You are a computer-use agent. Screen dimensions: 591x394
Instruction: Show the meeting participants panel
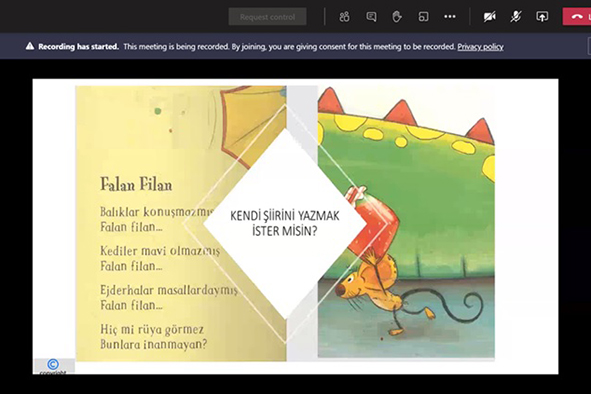(344, 17)
